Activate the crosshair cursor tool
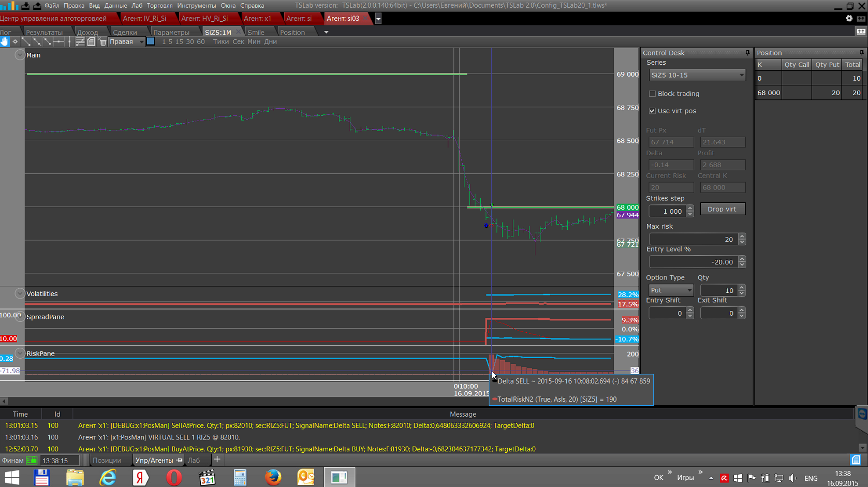Screen dimensions: 868x487 15,42
